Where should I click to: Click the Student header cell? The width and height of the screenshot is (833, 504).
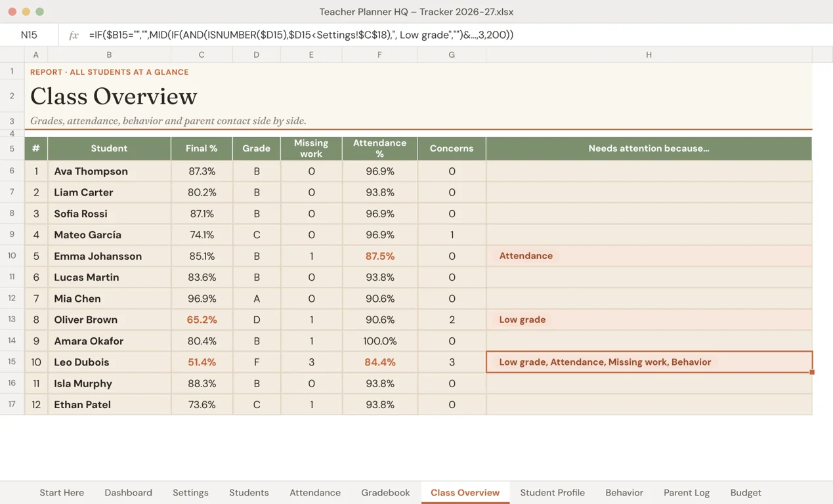click(109, 148)
